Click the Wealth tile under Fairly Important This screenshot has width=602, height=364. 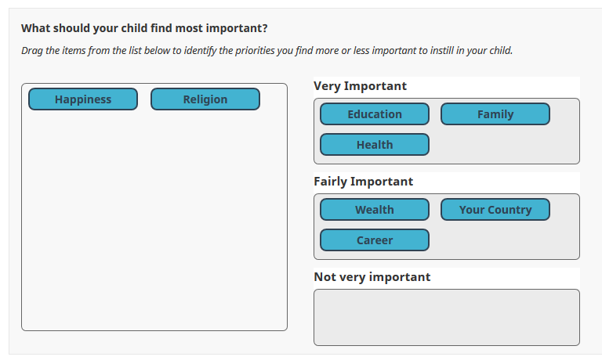pos(375,210)
